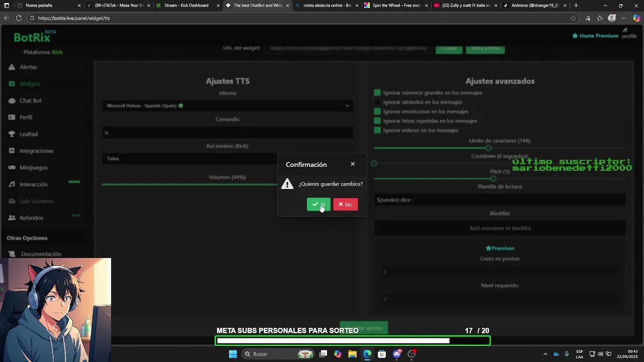
Task: Click the Integraciones icon
Action: tap(12, 151)
